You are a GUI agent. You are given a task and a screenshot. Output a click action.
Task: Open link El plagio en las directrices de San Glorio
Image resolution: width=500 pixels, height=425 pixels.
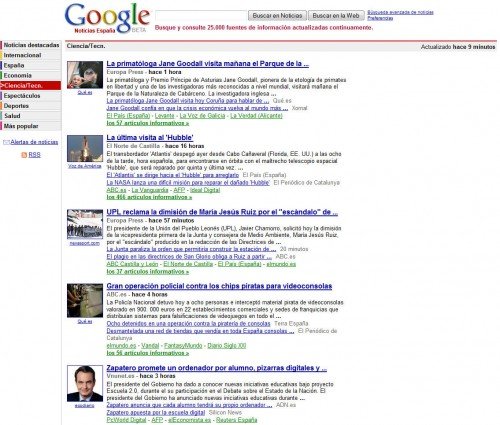pos(189,257)
